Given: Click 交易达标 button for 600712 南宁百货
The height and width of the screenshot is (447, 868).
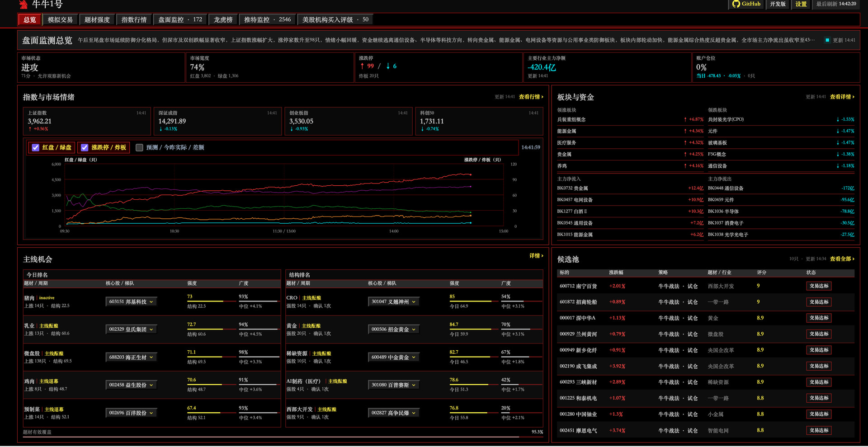Looking at the screenshot, I should (x=819, y=286).
